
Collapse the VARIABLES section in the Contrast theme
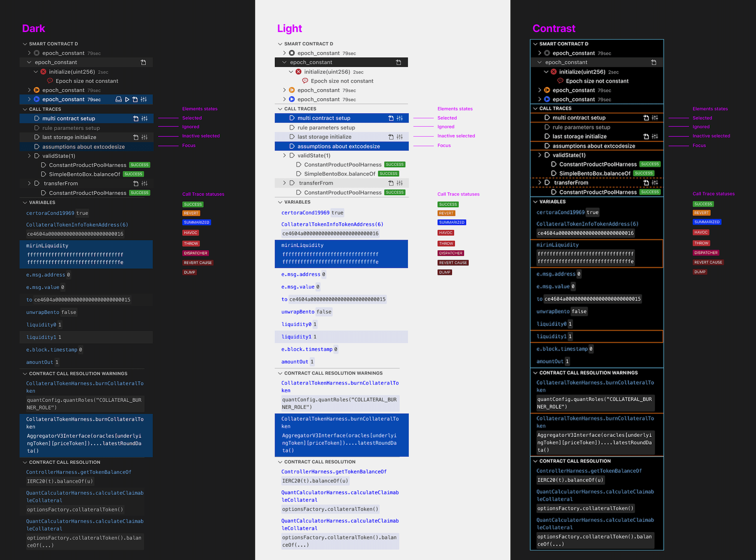tap(536, 202)
